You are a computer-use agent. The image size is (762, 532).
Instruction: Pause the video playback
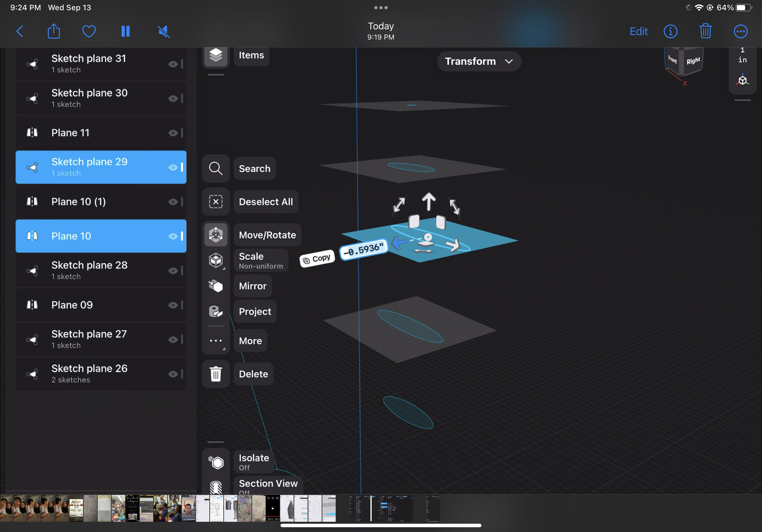(125, 32)
